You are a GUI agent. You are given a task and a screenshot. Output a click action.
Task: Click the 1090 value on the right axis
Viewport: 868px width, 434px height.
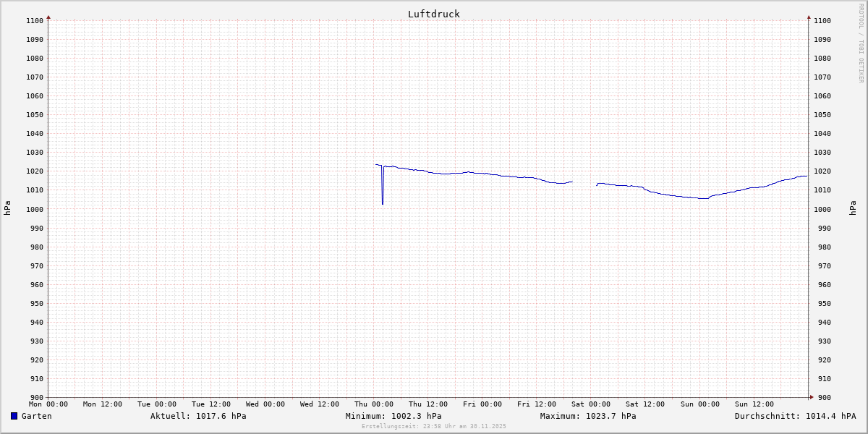coord(822,39)
